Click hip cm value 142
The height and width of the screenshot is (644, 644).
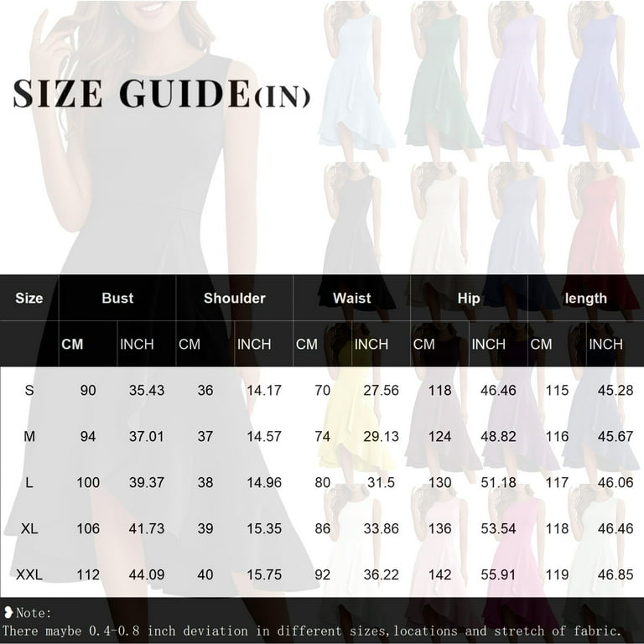[440, 574]
